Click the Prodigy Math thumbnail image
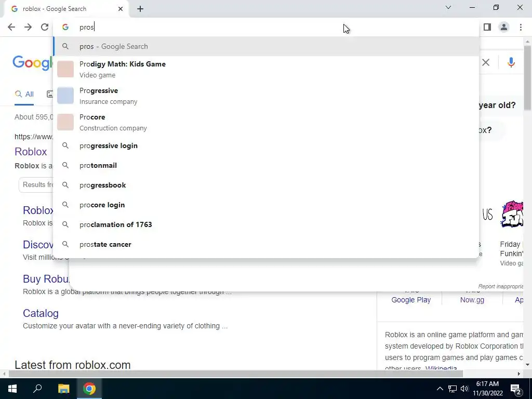This screenshot has width=532, height=399. (x=65, y=69)
